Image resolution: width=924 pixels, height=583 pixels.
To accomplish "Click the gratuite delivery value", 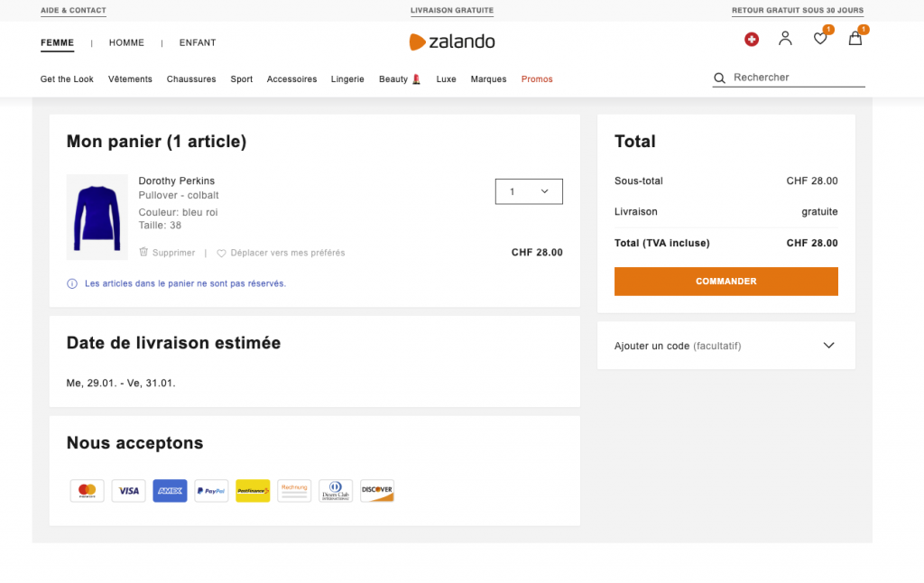I will [x=819, y=211].
